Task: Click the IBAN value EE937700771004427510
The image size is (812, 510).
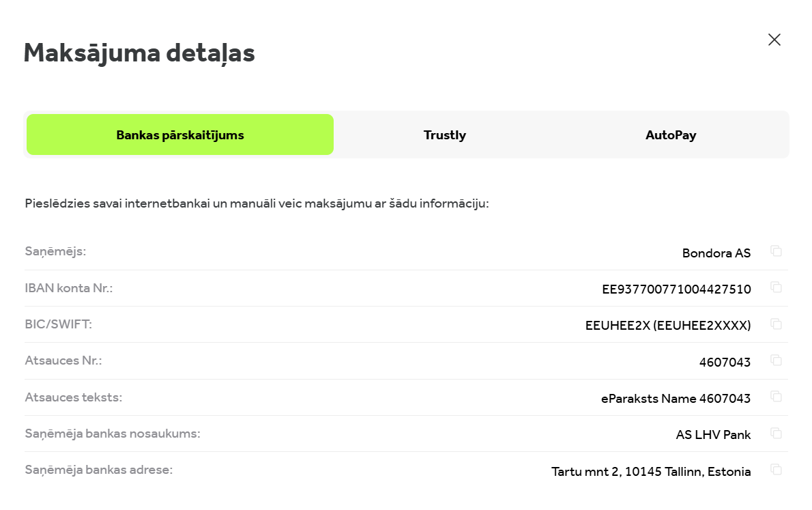Action: click(x=676, y=289)
